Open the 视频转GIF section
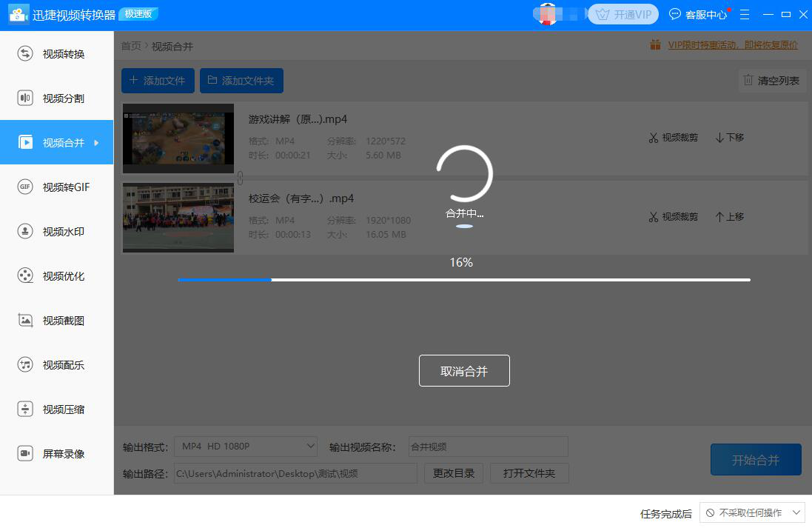The height and width of the screenshot is (528, 812). (56, 187)
